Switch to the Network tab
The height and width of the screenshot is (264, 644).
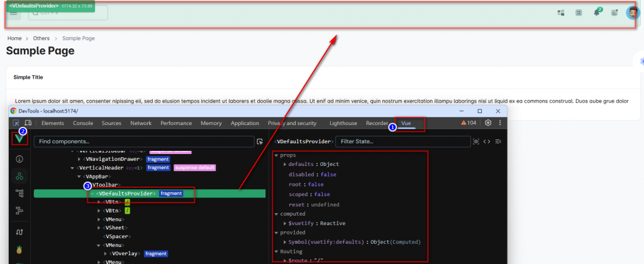(x=141, y=123)
